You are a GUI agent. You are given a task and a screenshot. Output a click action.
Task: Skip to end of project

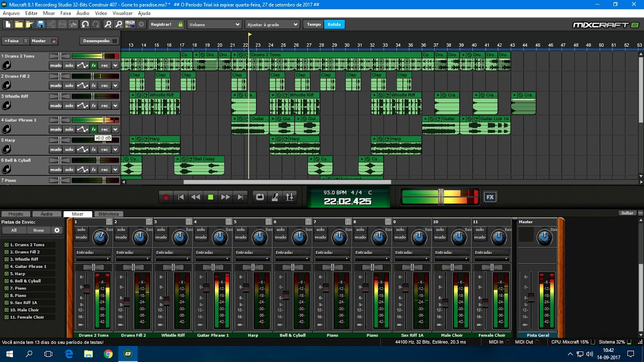point(240,197)
